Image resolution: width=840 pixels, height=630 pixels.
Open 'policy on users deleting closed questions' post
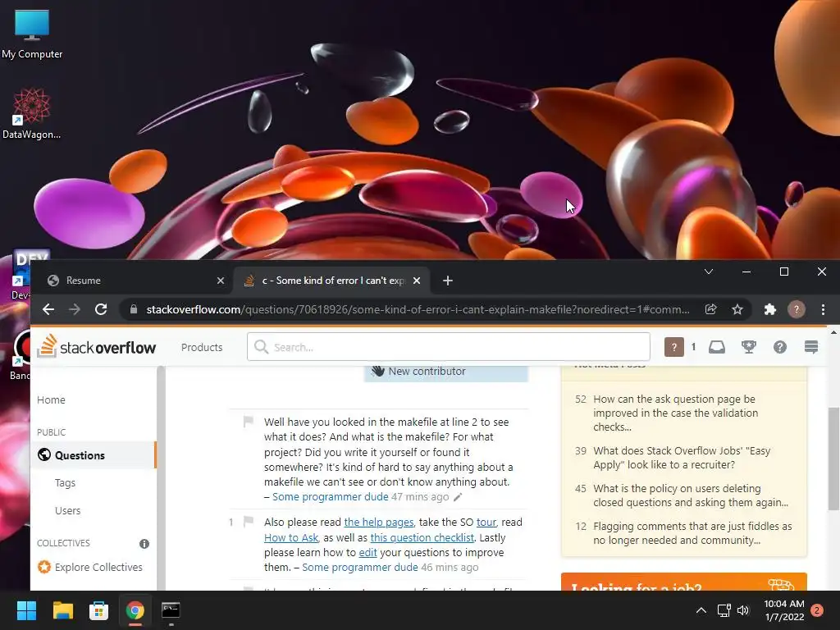tap(691, 495)
